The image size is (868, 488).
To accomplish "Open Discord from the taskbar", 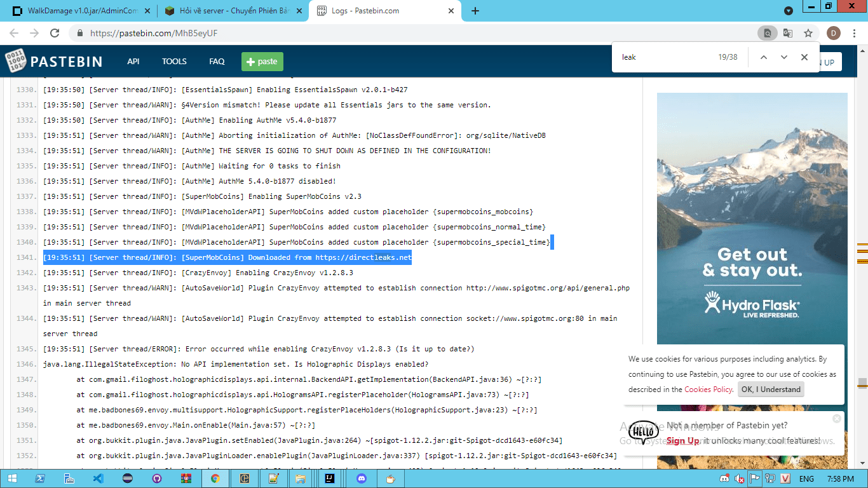I will pos(362,478).
